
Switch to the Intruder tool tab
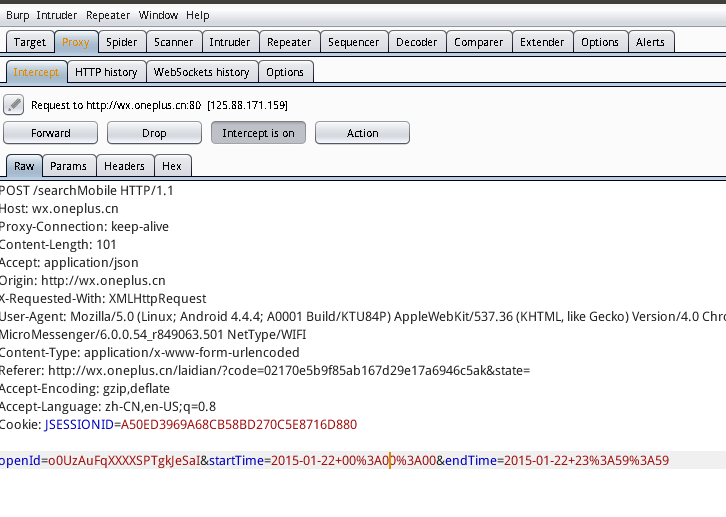tap(230, 42)
